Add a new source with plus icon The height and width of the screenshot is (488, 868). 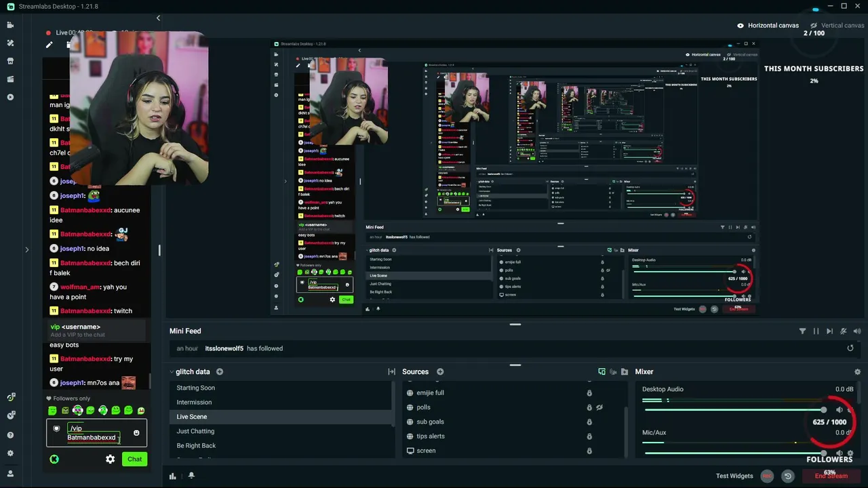pos(440,371)
